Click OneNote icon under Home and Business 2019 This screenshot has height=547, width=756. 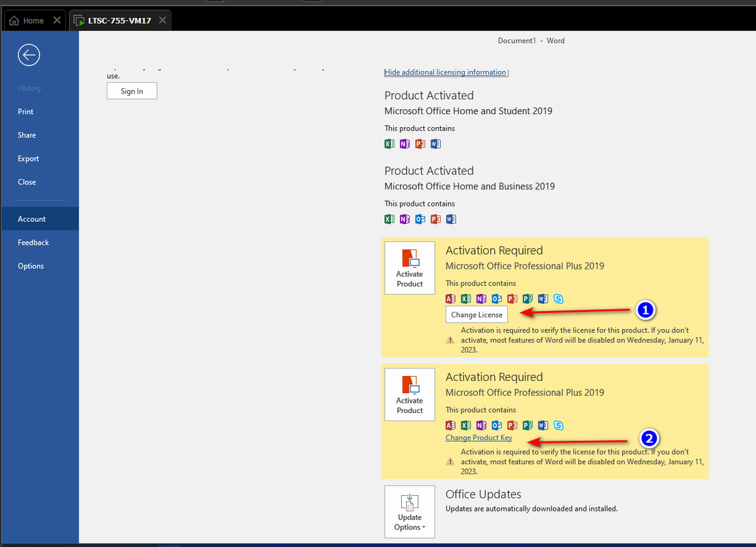[405, 219]
